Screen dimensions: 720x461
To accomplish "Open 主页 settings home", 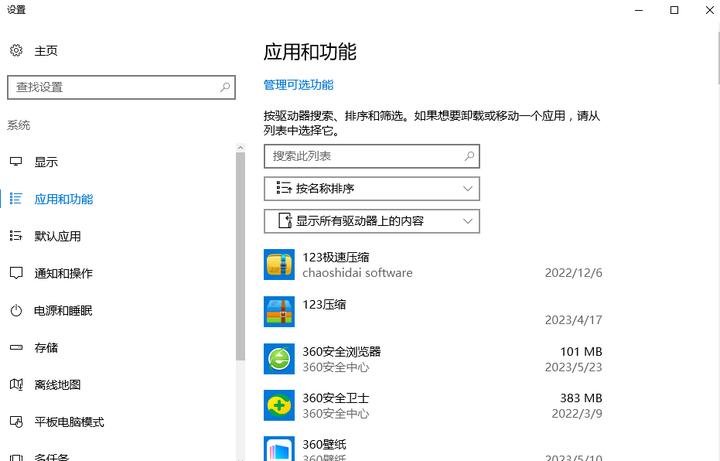I will pos(46,51).
